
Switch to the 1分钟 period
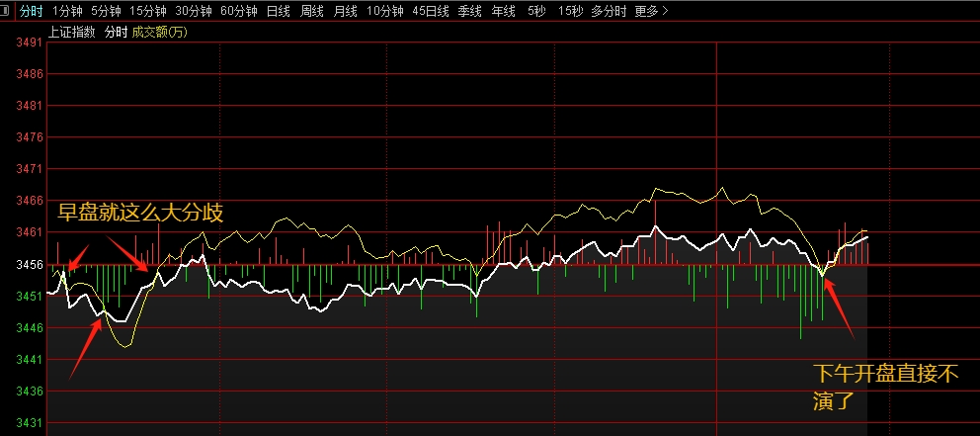point(67,11)
